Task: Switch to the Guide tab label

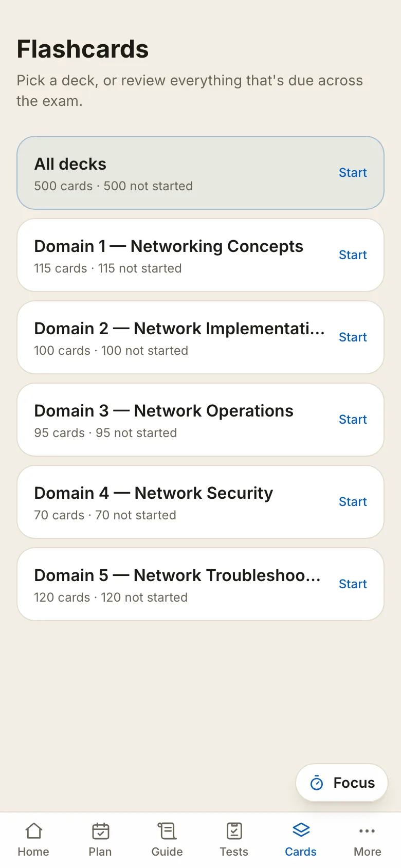Action: tap(167, 852)
